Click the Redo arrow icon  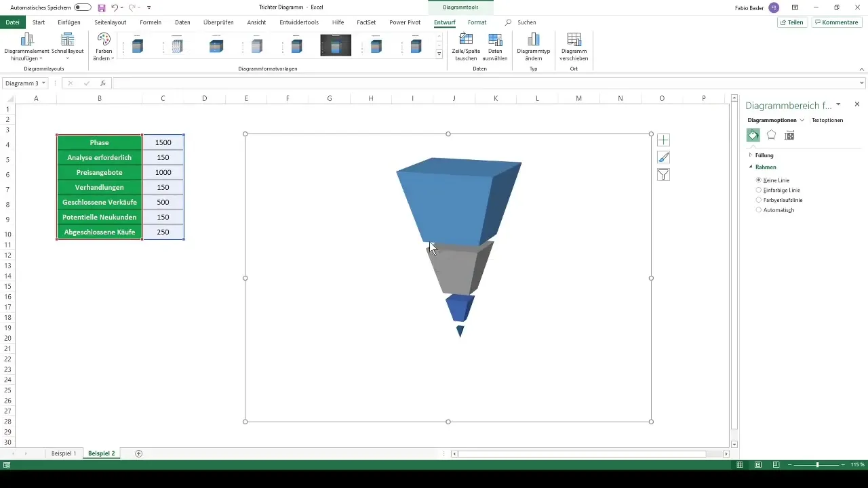tap(133, 7)
